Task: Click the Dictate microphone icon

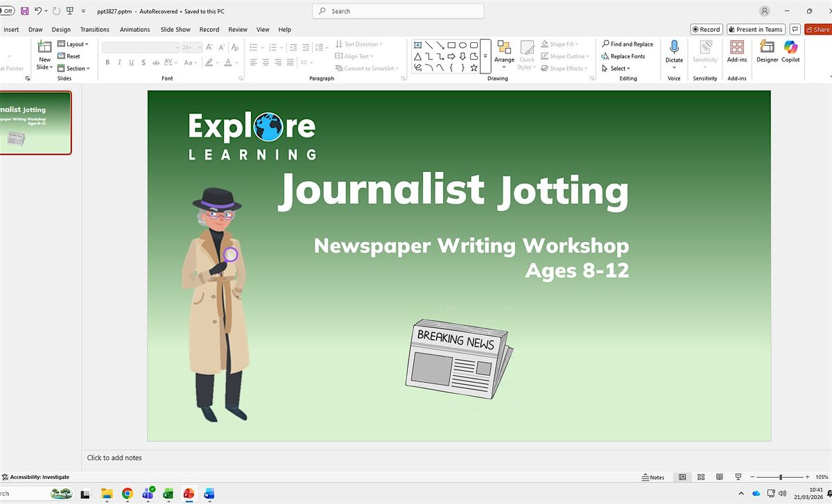Action: pos(674,48)
